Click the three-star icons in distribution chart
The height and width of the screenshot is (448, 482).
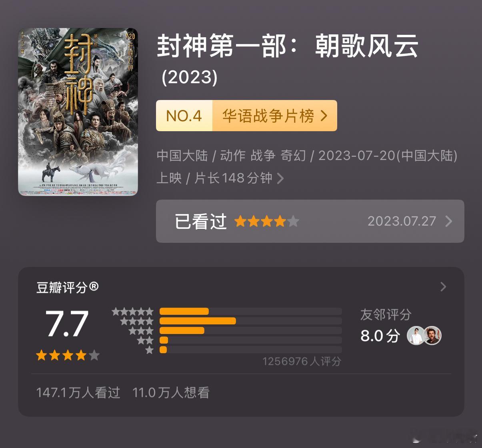[141, 331]
